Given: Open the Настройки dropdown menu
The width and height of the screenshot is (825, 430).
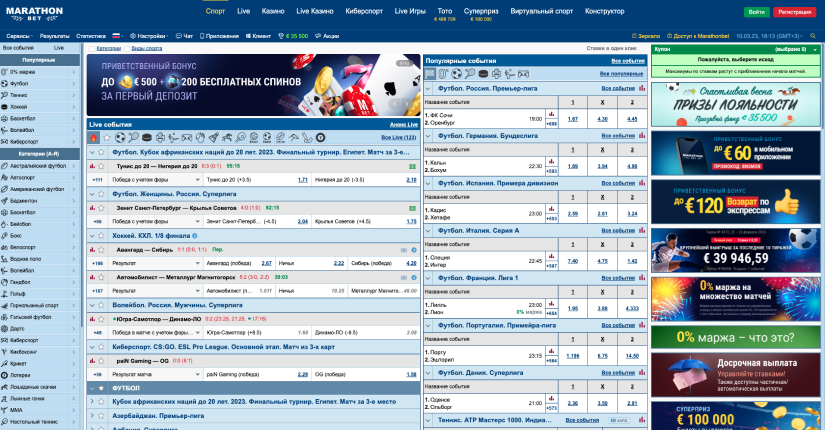Looking at the screenshot, I should point(149,34).
